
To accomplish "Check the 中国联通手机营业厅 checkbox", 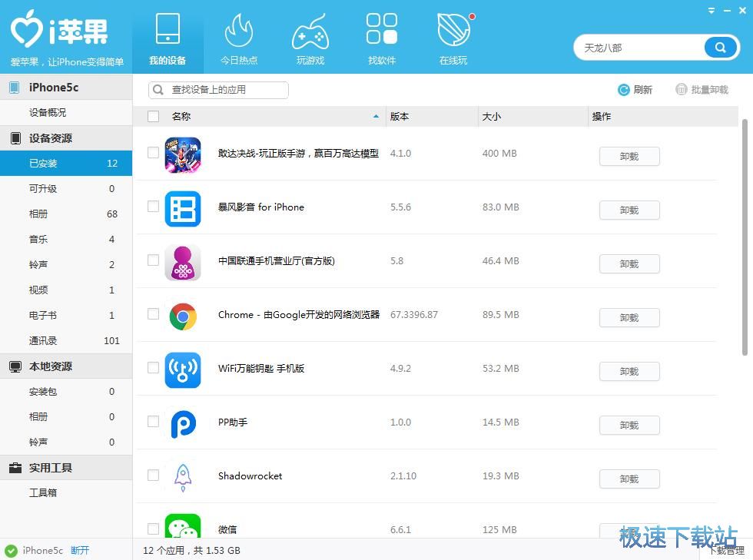I will tap(153, 260).
